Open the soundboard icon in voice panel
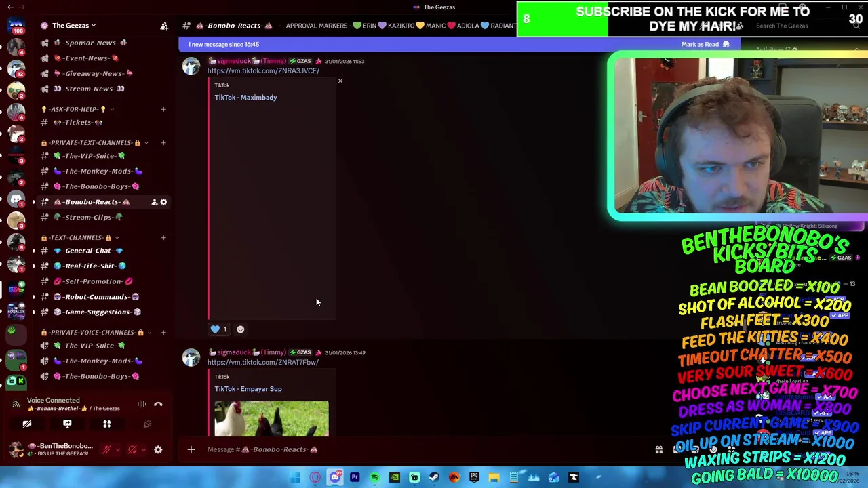The width and height of the screenshot is (868, 488). pos(147,424)
